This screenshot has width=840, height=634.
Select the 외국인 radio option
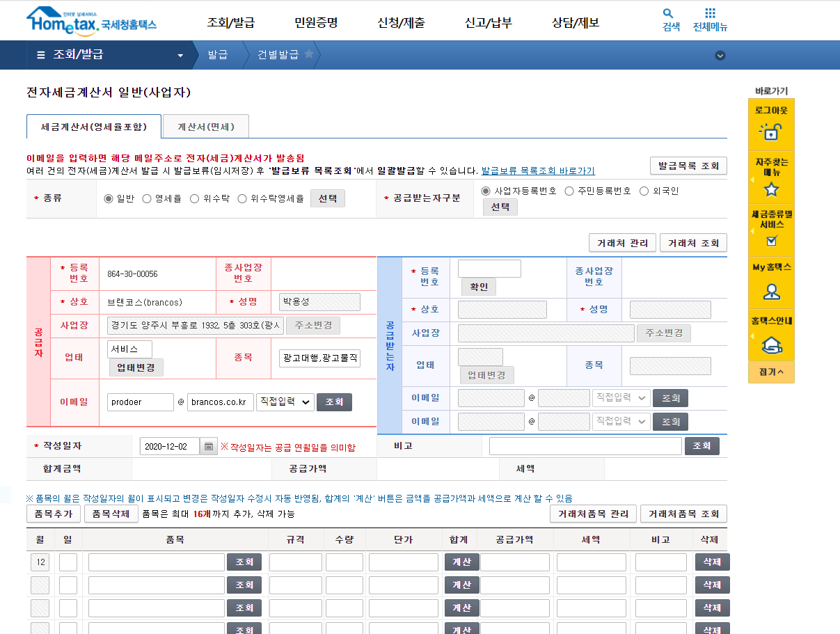pos(644,190)
